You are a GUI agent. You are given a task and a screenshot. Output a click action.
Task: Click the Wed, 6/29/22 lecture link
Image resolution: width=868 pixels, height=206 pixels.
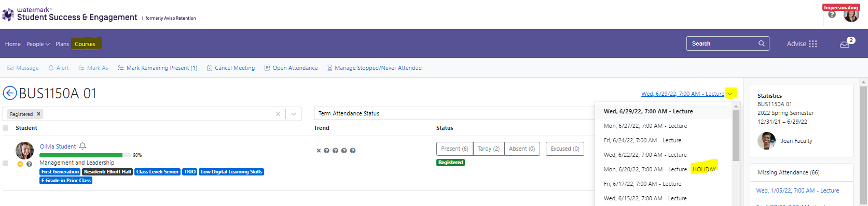pos(682,94)
